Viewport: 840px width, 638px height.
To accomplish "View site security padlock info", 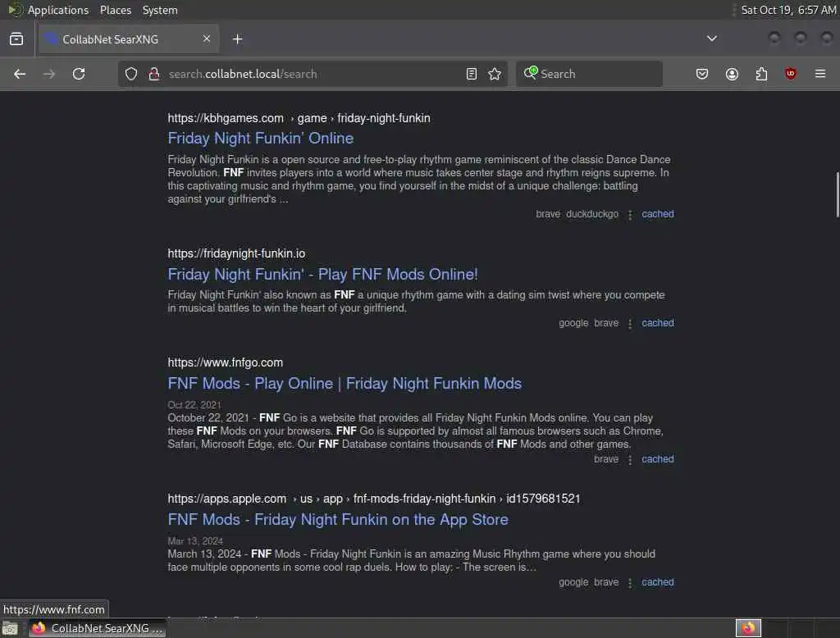I will coord(154,74).
